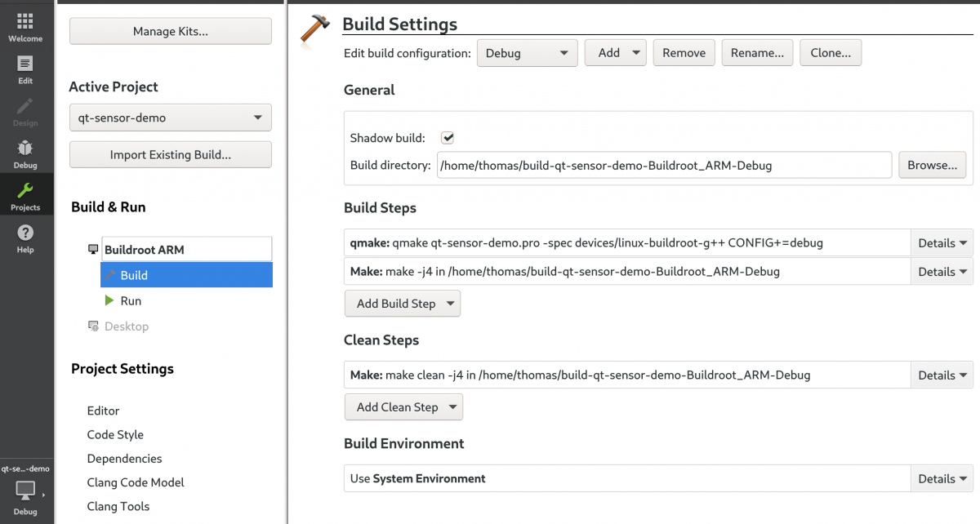The width and height of the screenshot is (980, 524).
Task: Remove the build configuration
Action: coord(684,52)
